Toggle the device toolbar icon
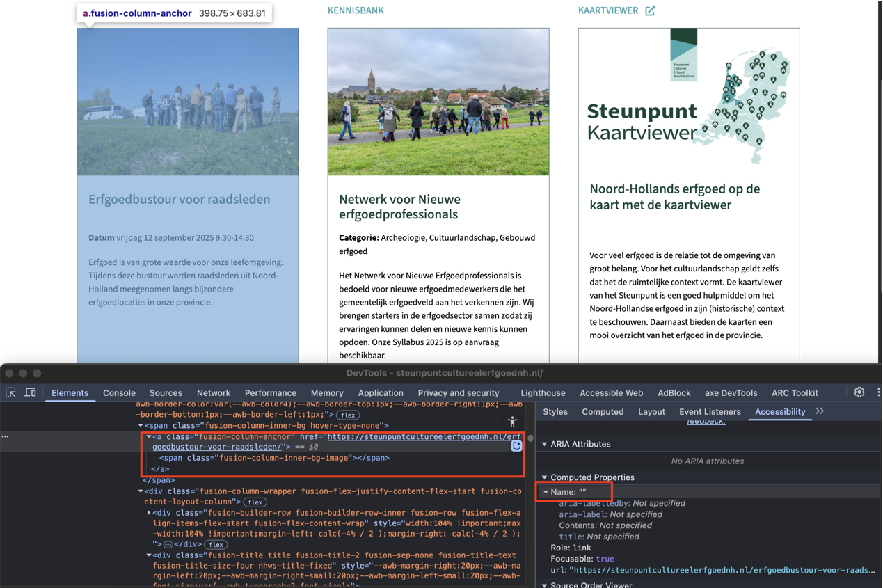This screenshot has width=883, height=588. [30, 392]
